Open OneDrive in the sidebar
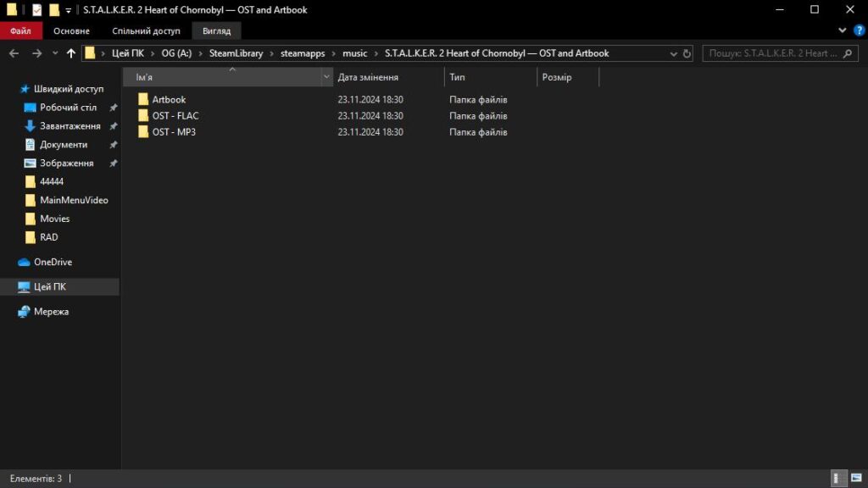 [x=53, y=262]
